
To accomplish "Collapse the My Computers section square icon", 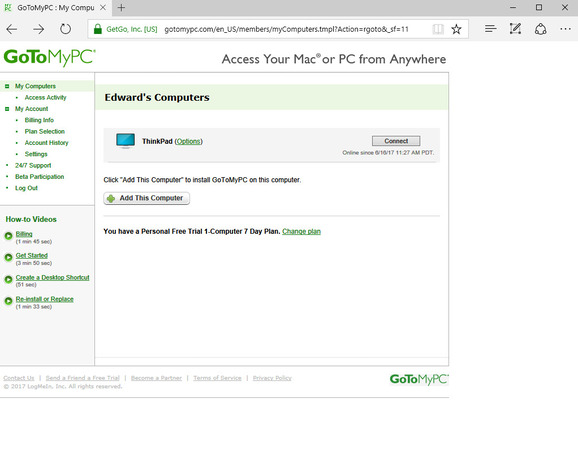I will coord(7,86).
